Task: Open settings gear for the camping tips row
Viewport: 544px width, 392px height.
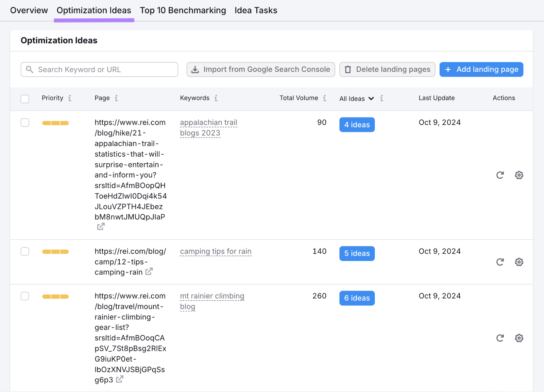Action: tap(519, 262)
